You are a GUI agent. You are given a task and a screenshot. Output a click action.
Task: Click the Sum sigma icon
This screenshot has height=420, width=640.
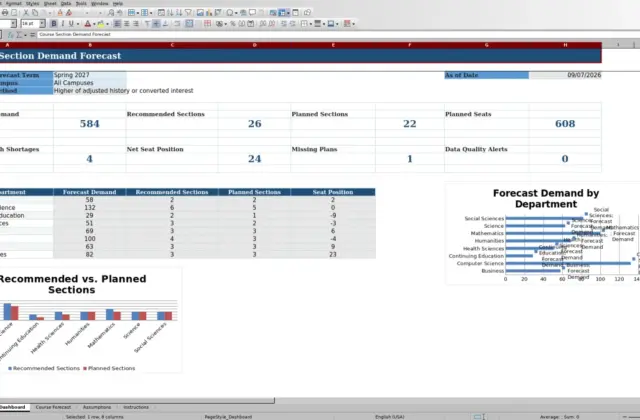click(19, 35)
